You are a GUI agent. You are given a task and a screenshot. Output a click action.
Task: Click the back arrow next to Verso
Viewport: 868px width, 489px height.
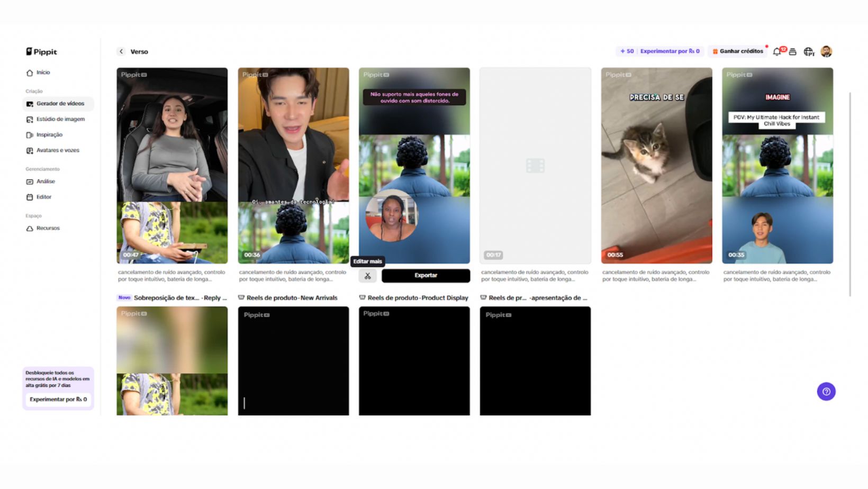(121, 51)
